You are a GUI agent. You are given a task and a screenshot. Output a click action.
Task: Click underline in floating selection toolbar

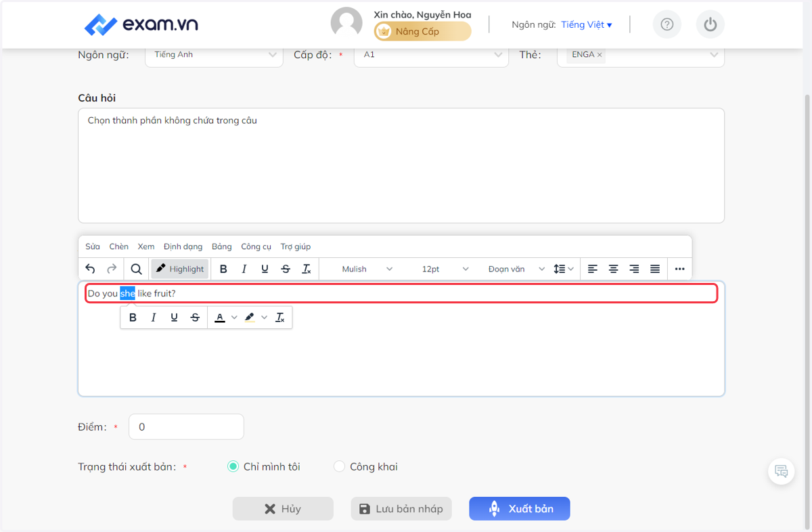click(x=175, y=317)
